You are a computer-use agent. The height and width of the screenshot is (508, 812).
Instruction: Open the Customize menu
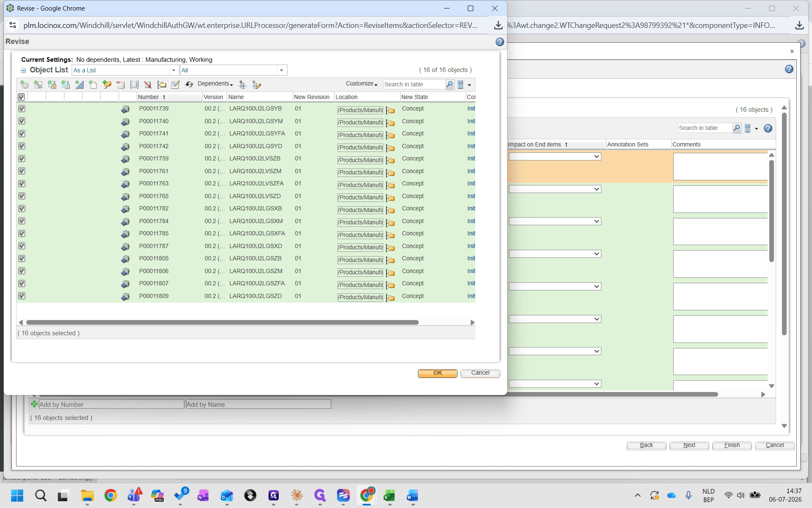pyautogui.click(x=362, y=84)
